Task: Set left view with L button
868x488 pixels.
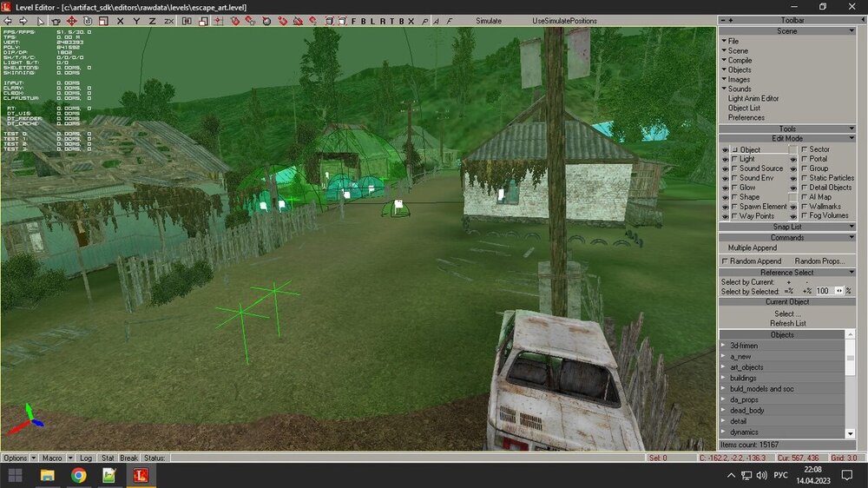Action: [x=372, y=21]
